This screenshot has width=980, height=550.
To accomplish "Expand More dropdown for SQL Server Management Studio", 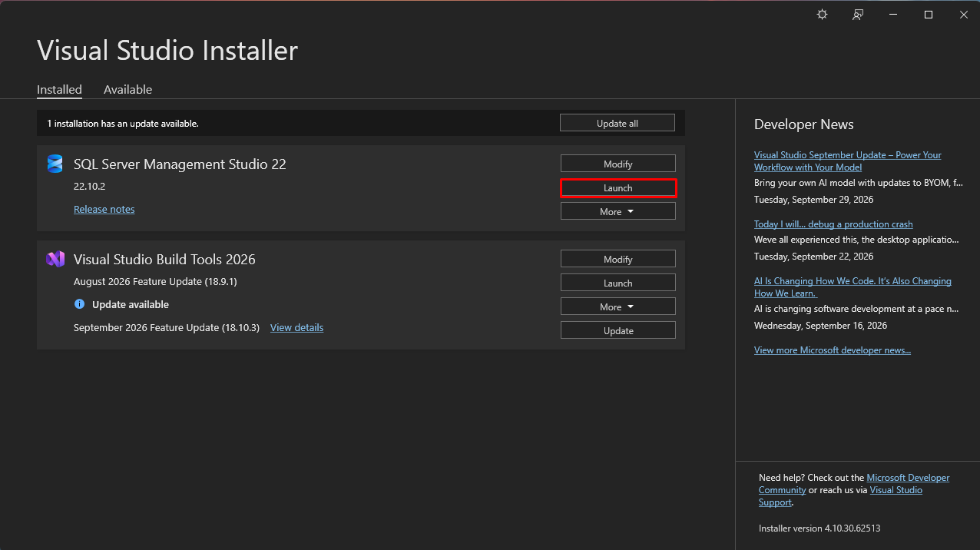I will point(618,211).
